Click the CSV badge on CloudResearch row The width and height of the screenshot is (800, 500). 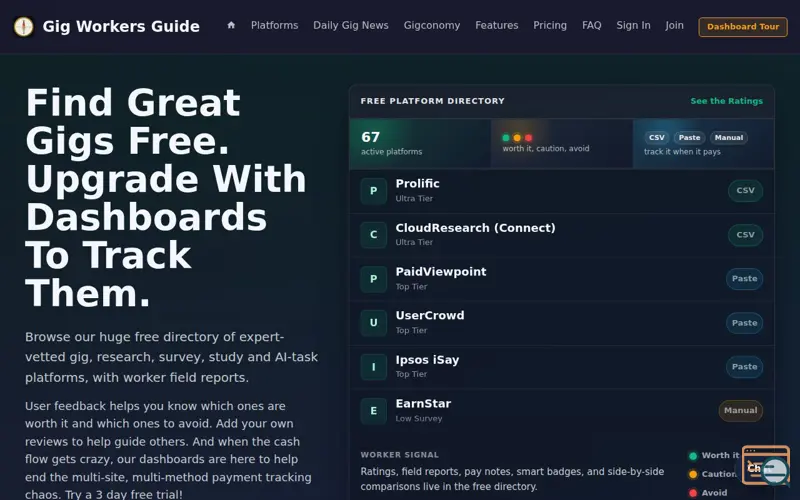pyautogui.click(x=745, y=235)
